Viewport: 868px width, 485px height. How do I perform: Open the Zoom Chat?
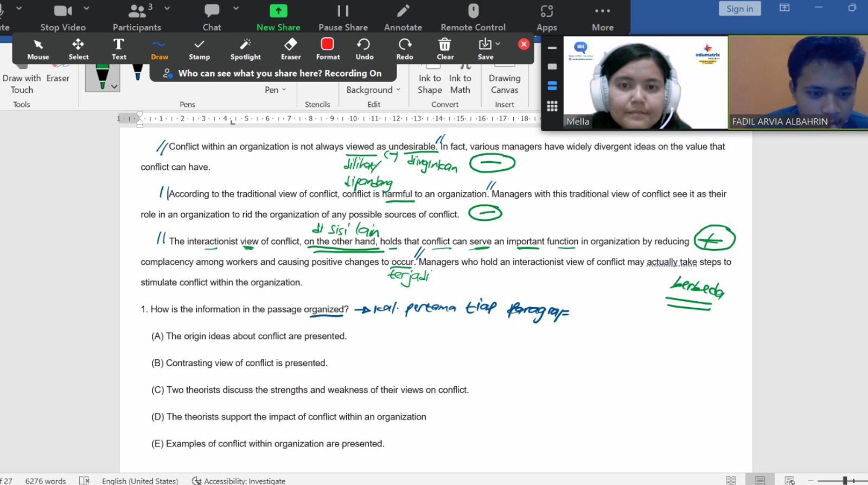pos(212,17)
